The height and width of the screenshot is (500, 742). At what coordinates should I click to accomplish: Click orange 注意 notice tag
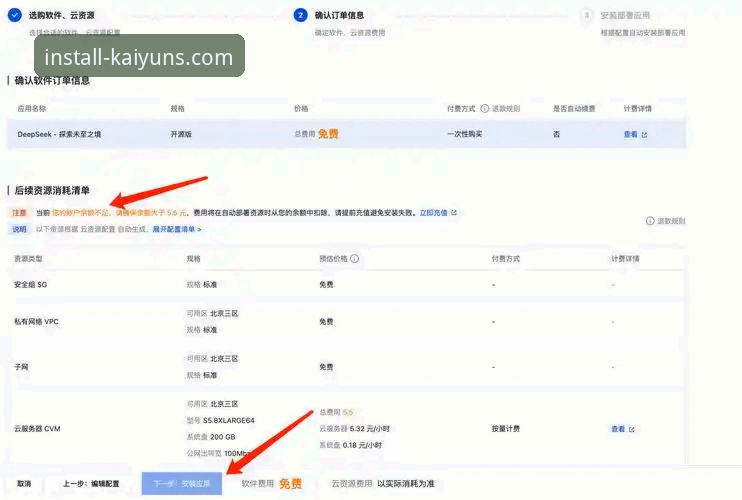tap(19, 213)
